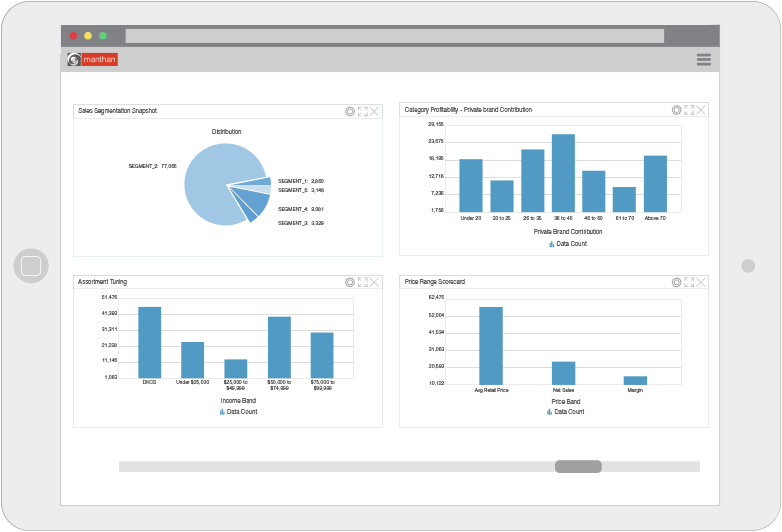
Task: Toggle Data Count legend in Price Range Scorecard
Action: pos(568,411)
